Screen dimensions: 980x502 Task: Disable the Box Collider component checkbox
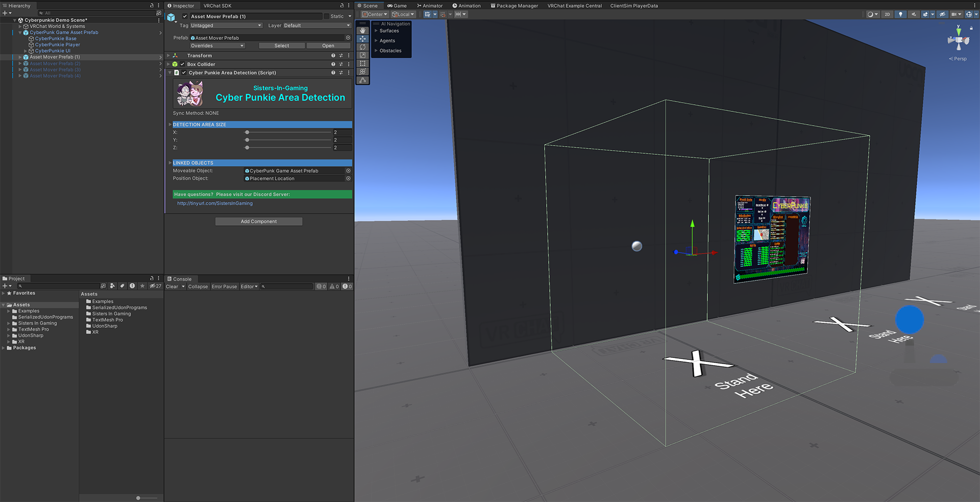click(183, 64)
